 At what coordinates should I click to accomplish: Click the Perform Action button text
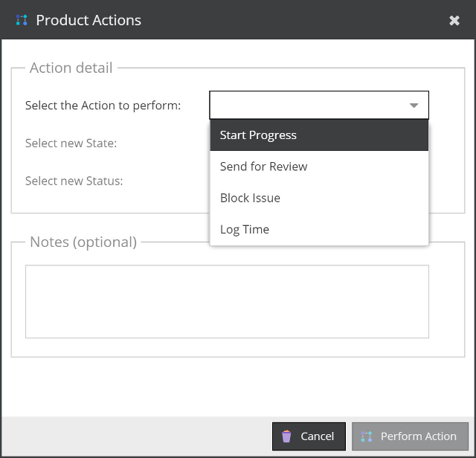[x=418, y=436]
